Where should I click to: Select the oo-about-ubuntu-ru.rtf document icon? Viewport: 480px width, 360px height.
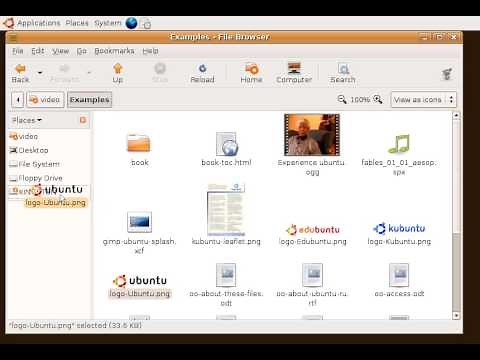click(312, 275)
